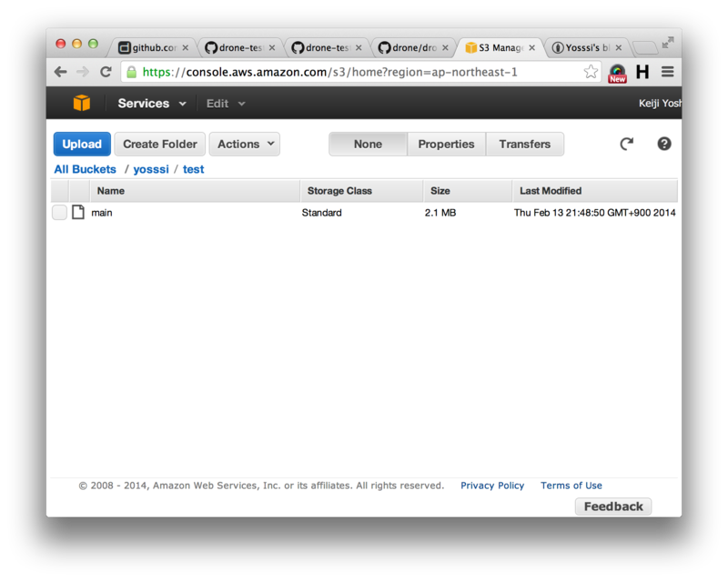Sort by the Size column header
The height and width of the screenshot is (581, 728).
coord(468,191)
